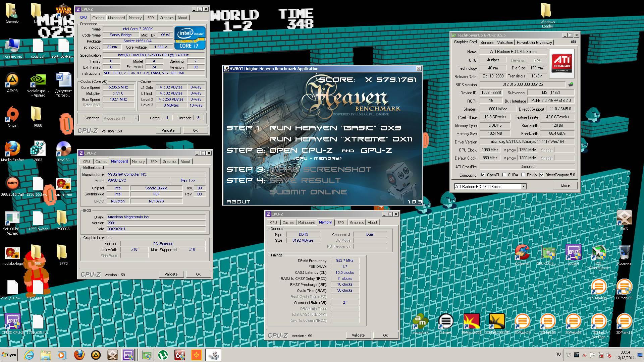
Task: Open the 3DMark11 desktop shortcut
Action: pyautogui.click(x=624, y=324)
